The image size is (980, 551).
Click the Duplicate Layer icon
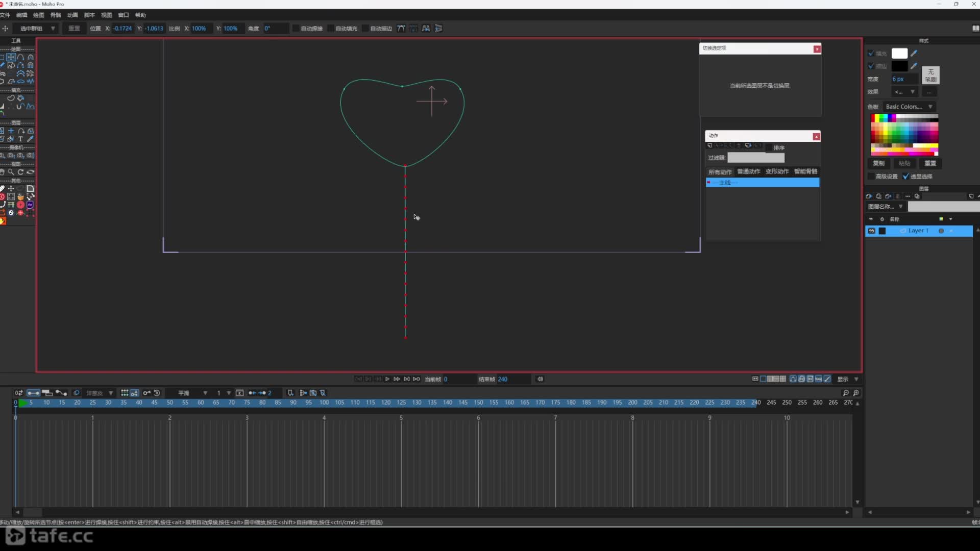pos(878,196)
